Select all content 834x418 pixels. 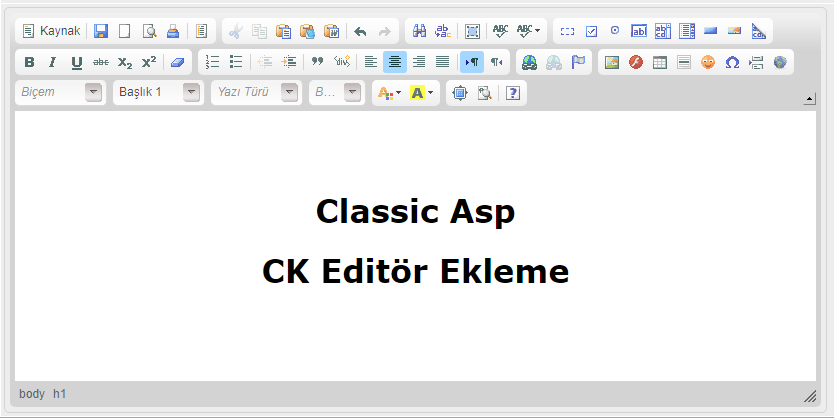[x=472, y=31]
